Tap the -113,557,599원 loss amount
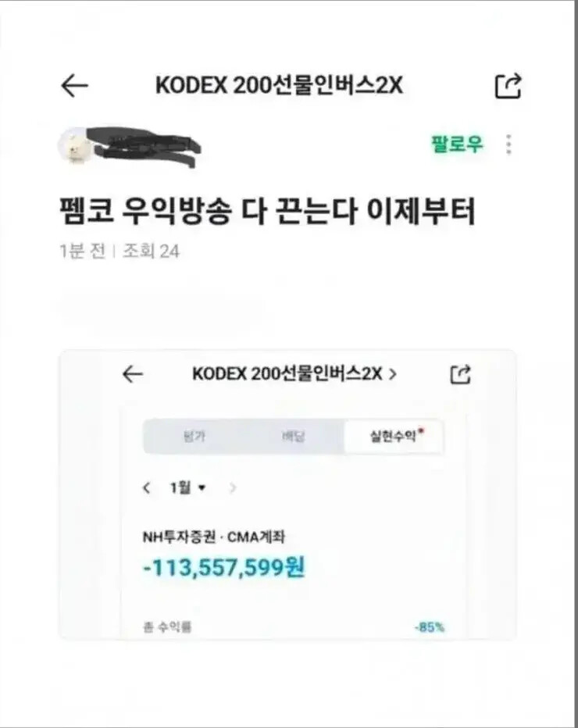Screen dimensions: 578x728 [x=223, y=567]
